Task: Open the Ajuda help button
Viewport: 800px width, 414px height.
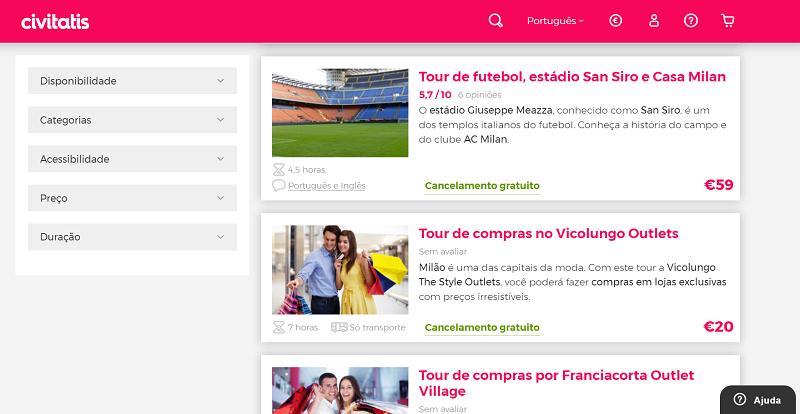Action: click(758, 400)
